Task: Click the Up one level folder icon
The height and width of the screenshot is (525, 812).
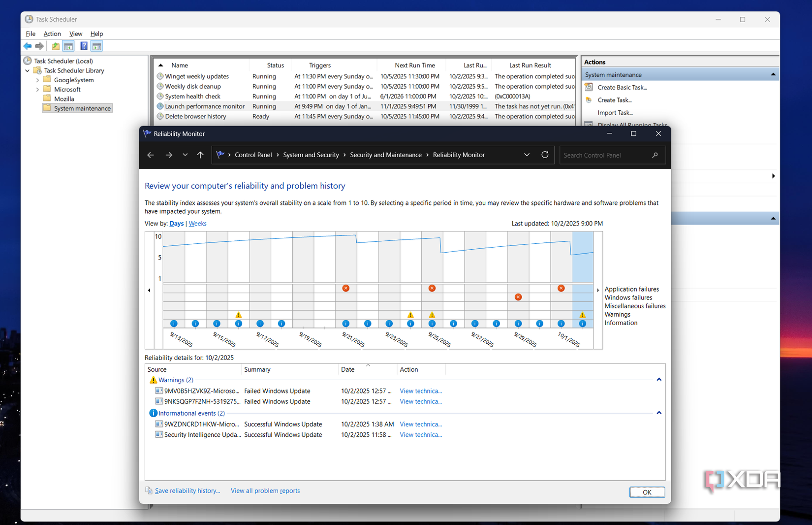Action: pyautogui.click(x=56, y=46)
